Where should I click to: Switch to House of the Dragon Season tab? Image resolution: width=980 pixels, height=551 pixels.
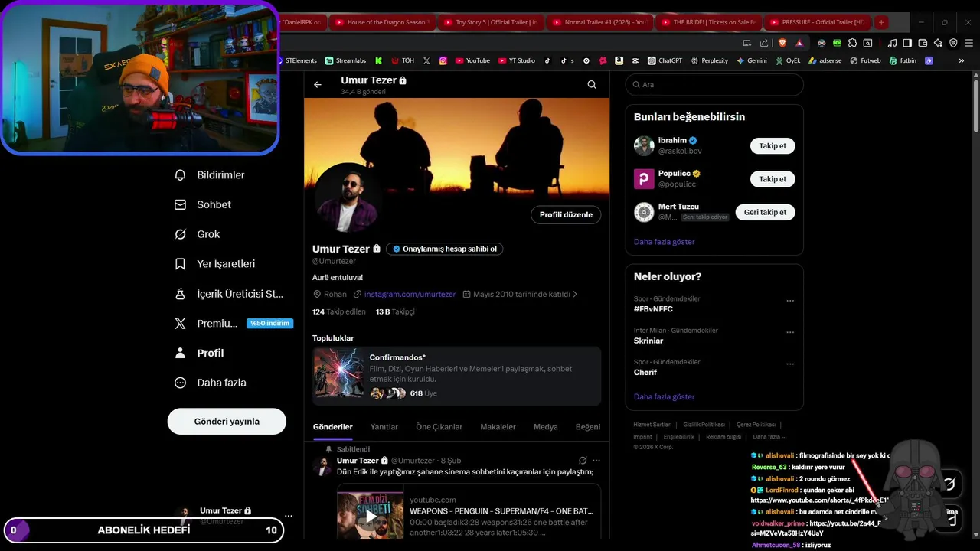382,22
